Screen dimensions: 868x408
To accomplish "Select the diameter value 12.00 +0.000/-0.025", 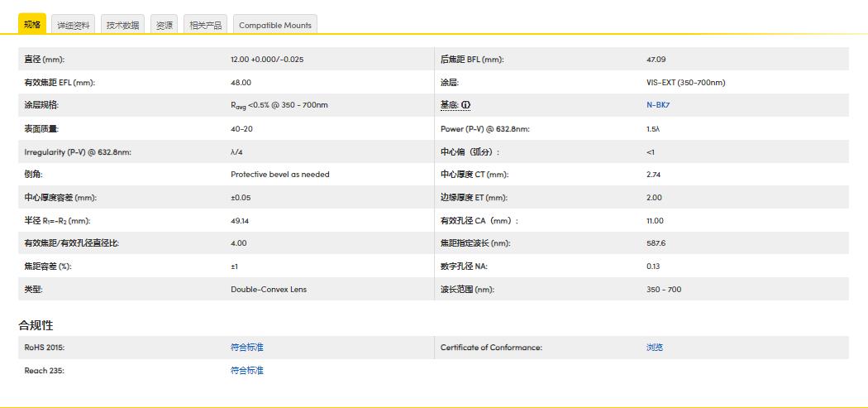I will tap(267, 60).
